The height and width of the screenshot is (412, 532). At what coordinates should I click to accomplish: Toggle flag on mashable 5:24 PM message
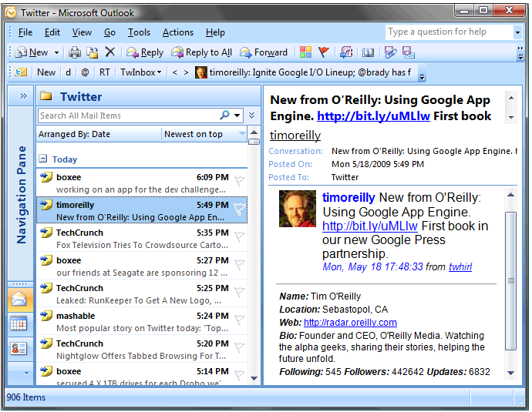(x=239, y=321)
